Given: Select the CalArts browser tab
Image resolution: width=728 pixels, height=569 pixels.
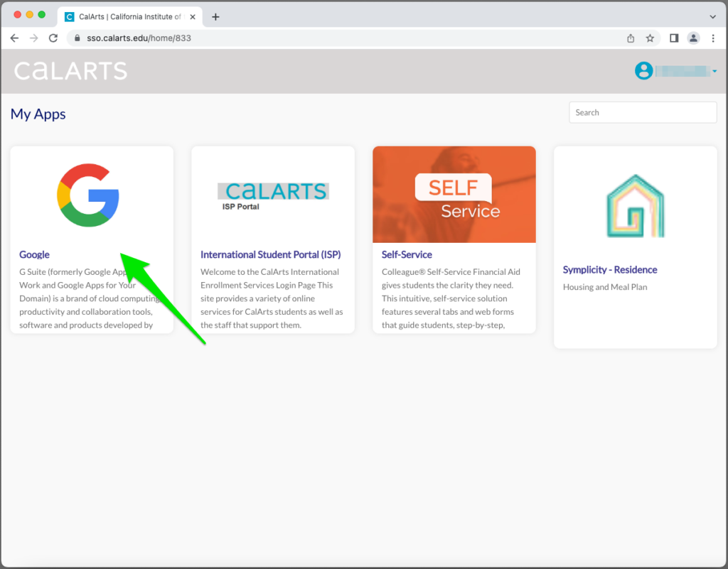Looking at the screenshot, I should coord(130,17).
